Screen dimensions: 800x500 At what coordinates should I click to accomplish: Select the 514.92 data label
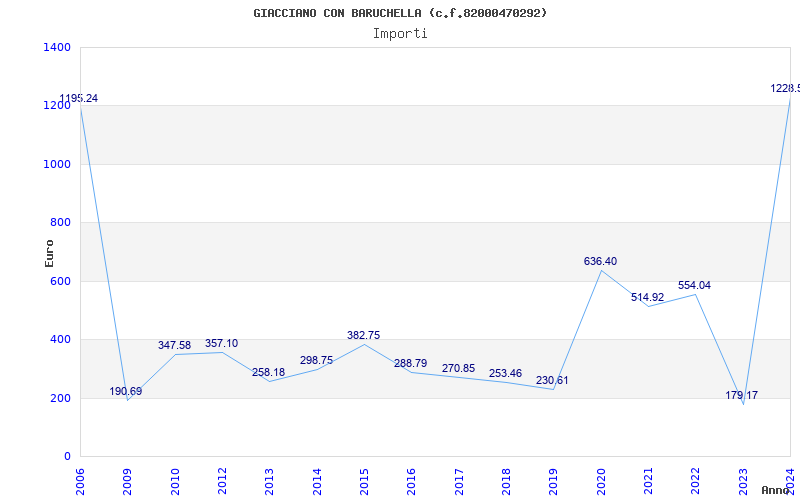tap(647, 297)
